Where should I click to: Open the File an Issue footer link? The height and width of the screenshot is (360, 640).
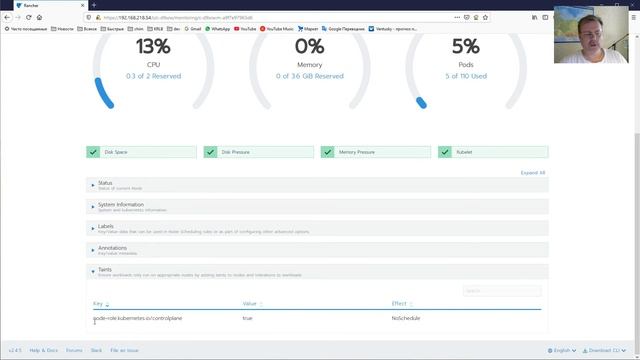pos(124,350)
